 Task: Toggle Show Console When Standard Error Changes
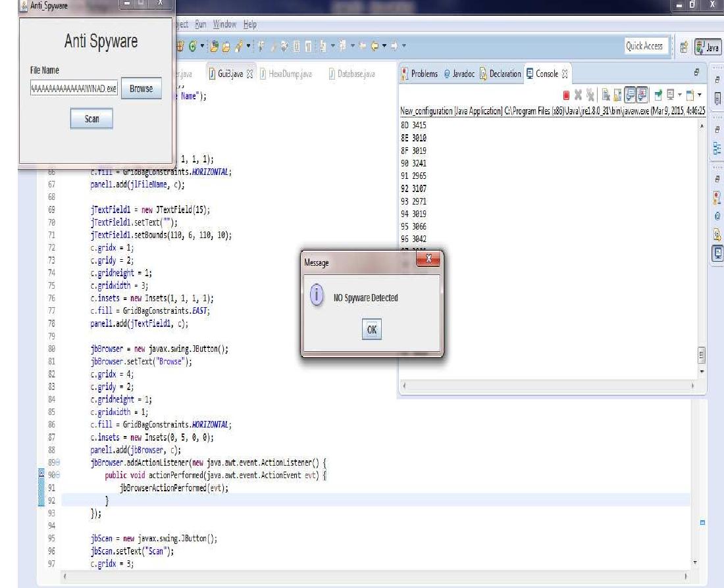[x=642, y=95]
